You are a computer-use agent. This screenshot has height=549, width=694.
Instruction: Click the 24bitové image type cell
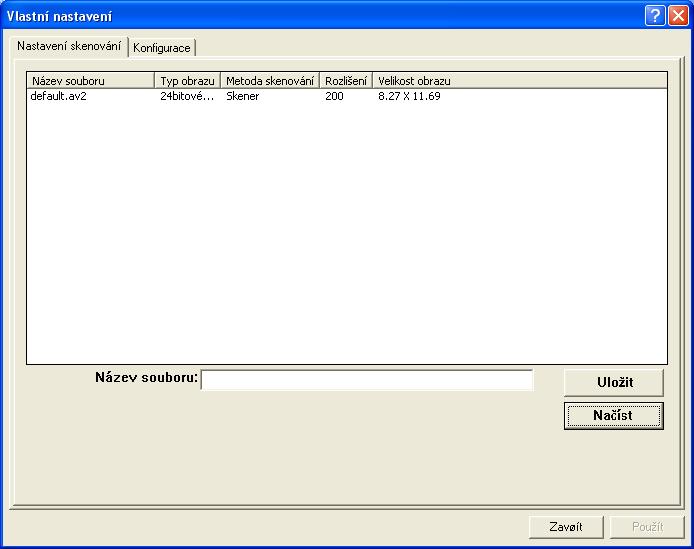pyautogui.click(x=187, y=96)
